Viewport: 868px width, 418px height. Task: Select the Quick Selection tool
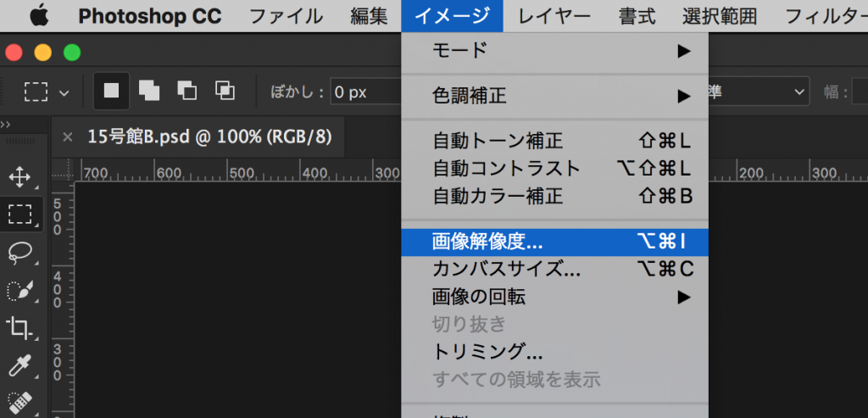coord(20,290)
